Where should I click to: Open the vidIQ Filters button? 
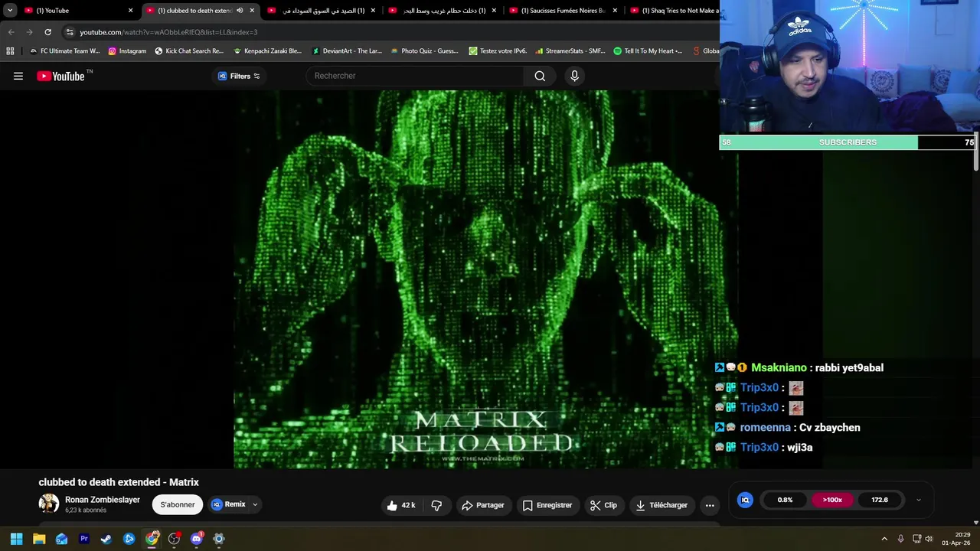[239, 76]
